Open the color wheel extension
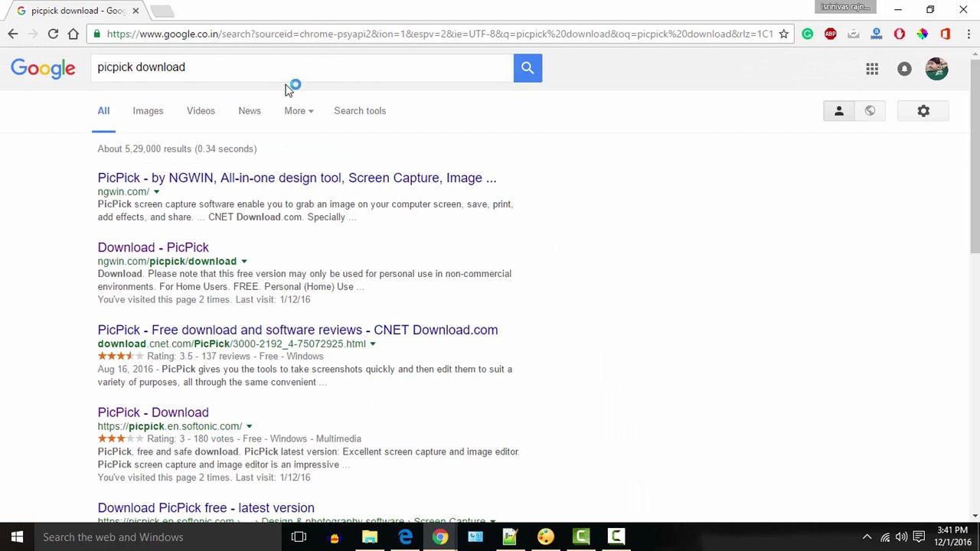This screenshot has width=980, height=551. 923,34
